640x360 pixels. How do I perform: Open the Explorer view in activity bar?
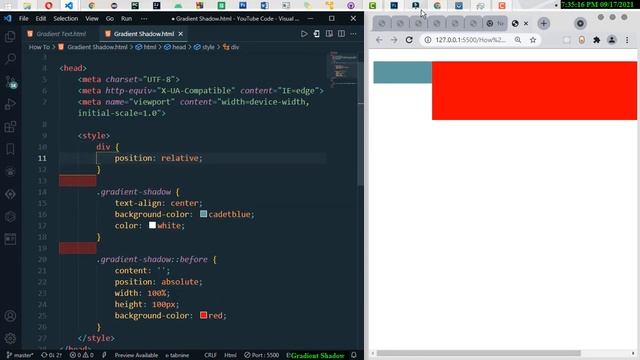tap(10, 37)
